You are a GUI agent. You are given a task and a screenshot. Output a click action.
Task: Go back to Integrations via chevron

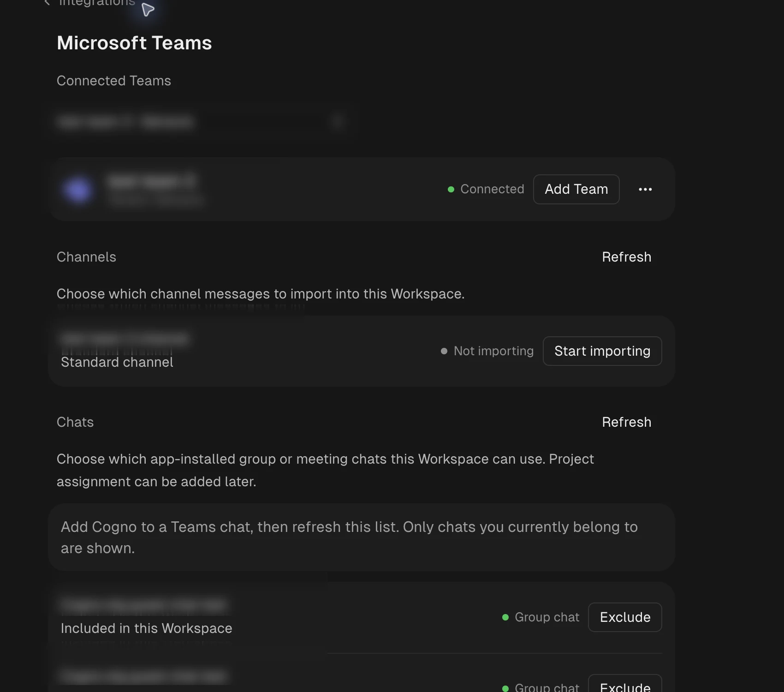(x=47, y=3)
